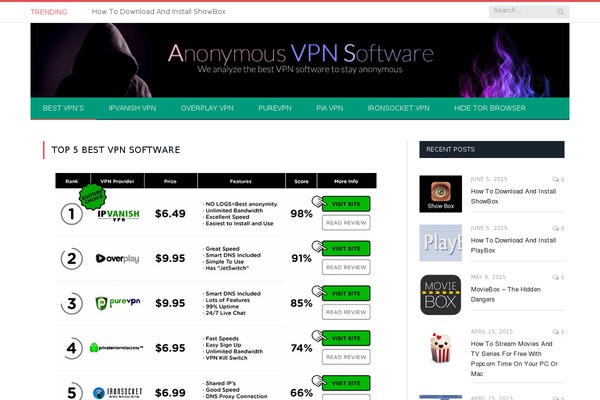Screen dimensions: 600x400
Task: Open the IPVANISH VPN menu item
Action: (x=132, y=108)
